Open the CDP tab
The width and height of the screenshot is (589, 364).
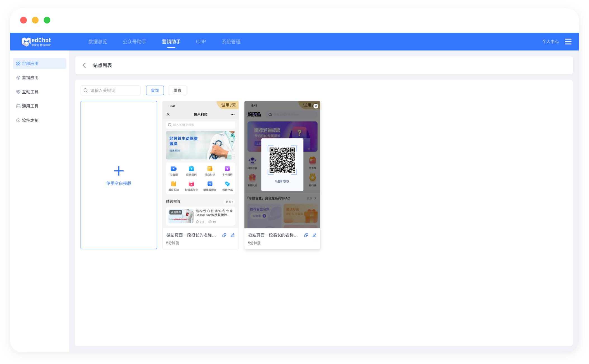[x=201, y=42]
